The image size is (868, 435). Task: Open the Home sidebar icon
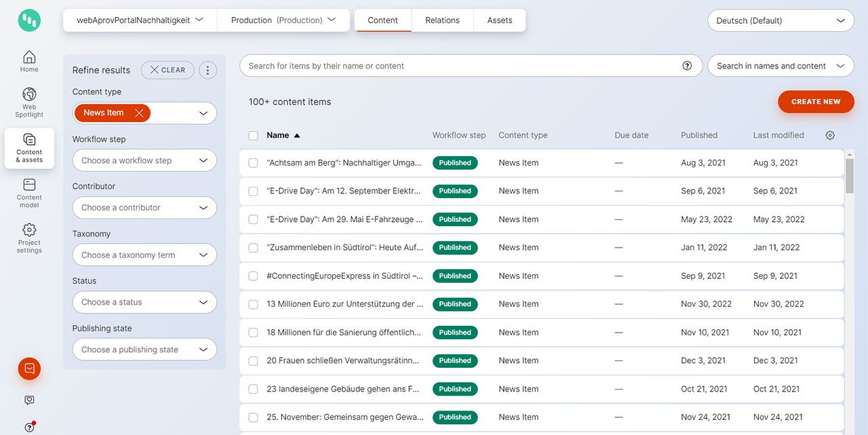[29, 61]
